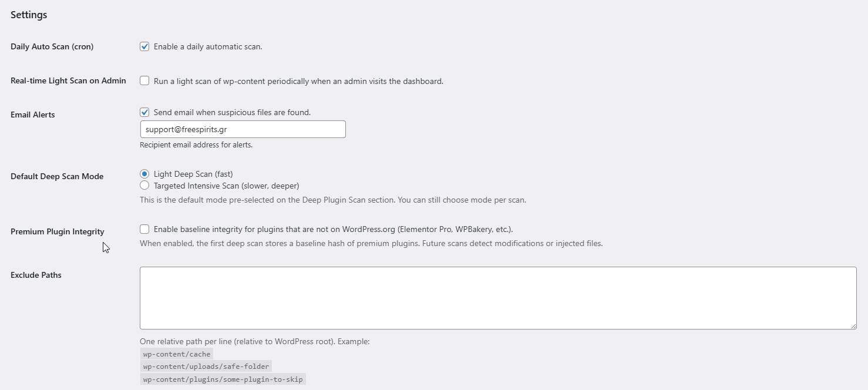
Task: Enable real-time light scan on admin checkbox
Action: click(x=144, y=81)
